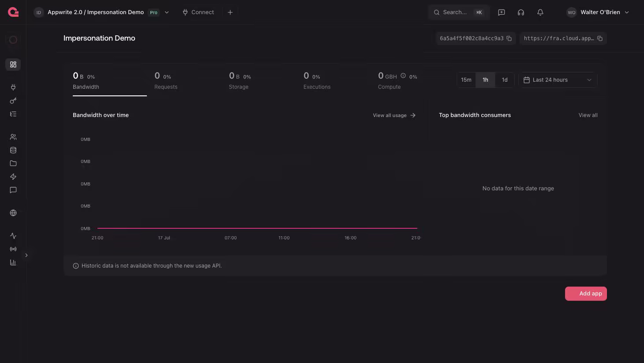The width and height of the screenshot is (644, 363).
Task: Open the Last 24 hours date range dropdown
Action: click(x=558, y=80)
